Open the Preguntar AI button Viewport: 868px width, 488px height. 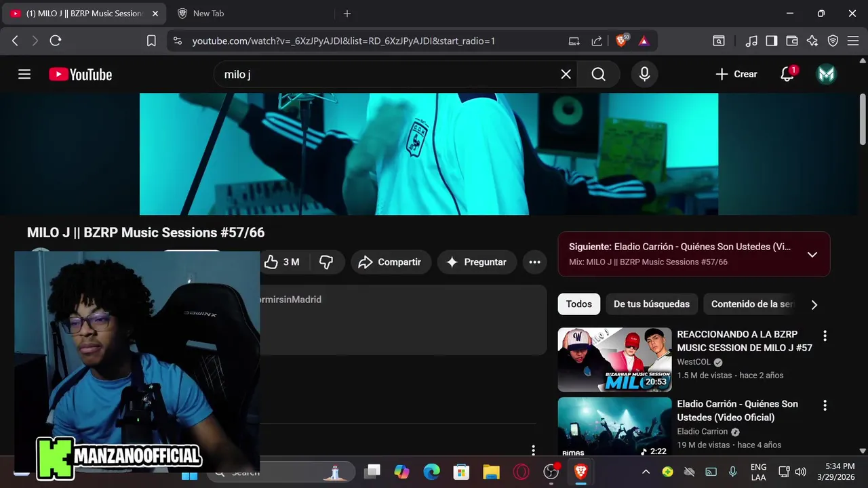pos(477,262)
